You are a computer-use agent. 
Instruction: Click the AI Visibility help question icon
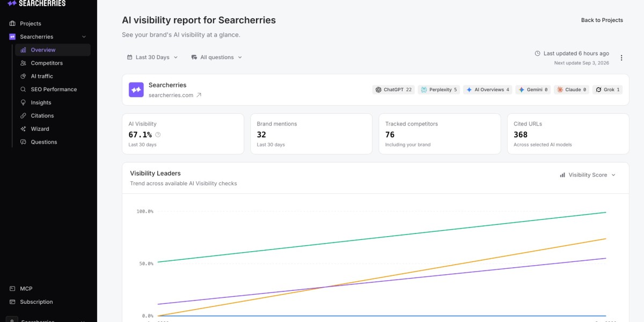[x=158, y=135]
